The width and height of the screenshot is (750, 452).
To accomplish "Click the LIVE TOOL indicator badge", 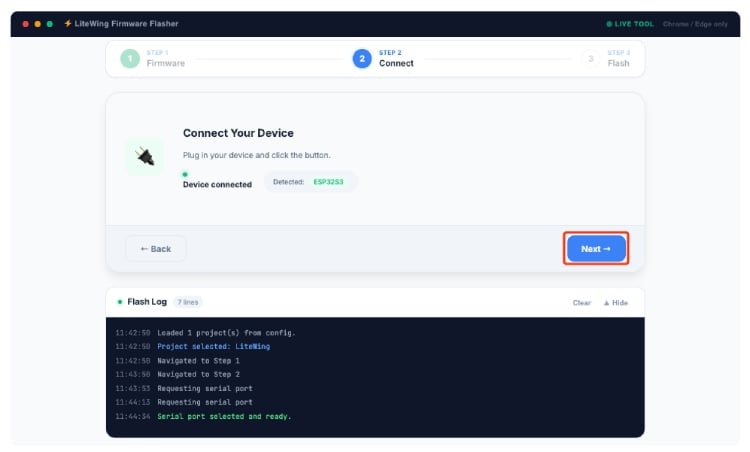I will pyautogui.click(x=629, y=23).
